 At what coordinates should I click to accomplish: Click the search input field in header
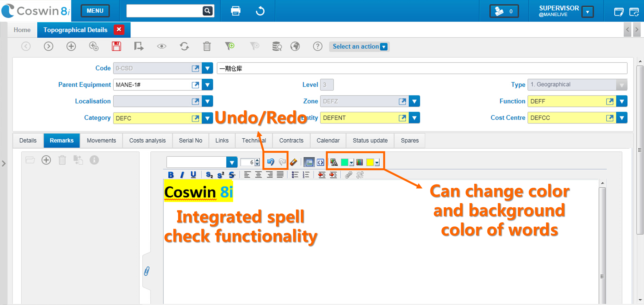(164, 11)
